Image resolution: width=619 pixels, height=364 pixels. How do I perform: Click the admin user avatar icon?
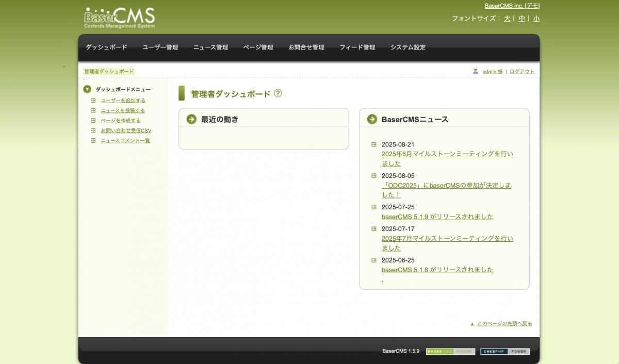[475, 72]
